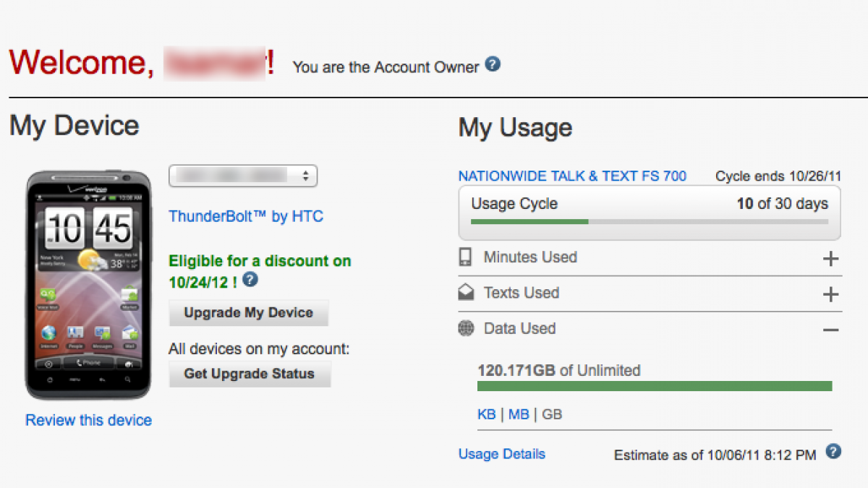Open the Review this device link
The image size is (868, 488).
tap(88, 420)
